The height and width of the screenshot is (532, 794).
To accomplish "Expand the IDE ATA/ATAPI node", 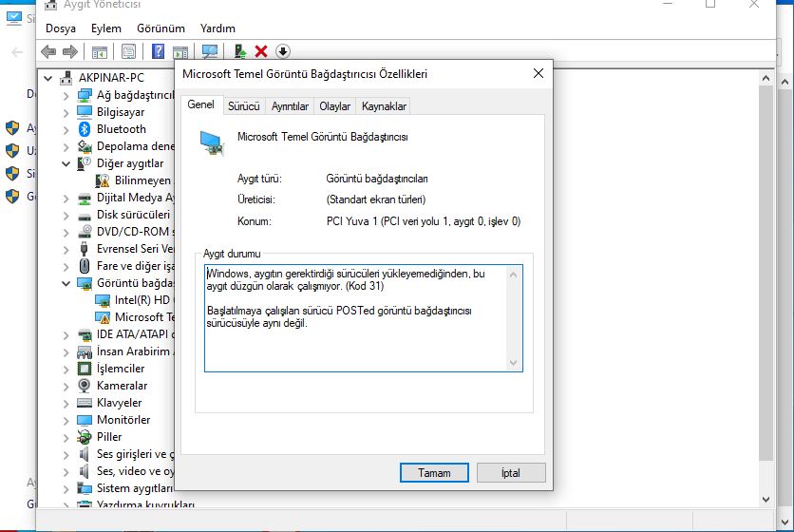I will (x=66, y=335).
